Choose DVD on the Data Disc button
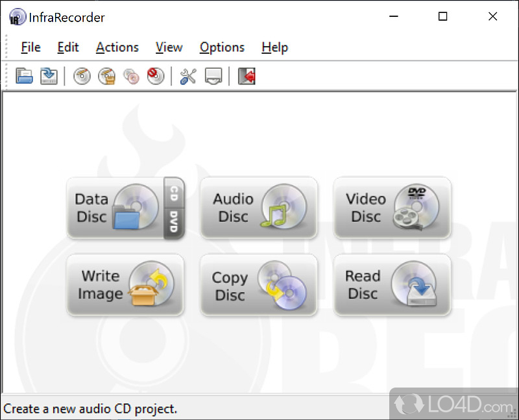This screenshot has height=420, width=519. coord(174,223)
